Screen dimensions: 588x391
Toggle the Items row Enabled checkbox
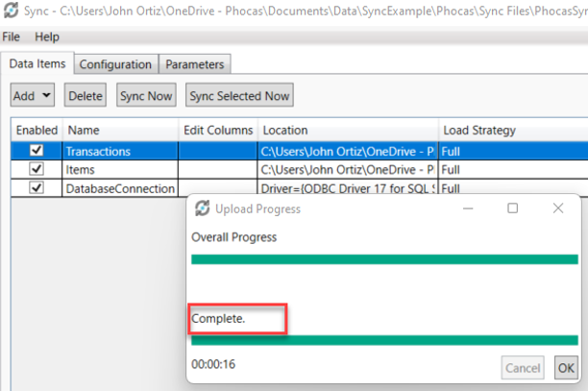tap(37, 169)
